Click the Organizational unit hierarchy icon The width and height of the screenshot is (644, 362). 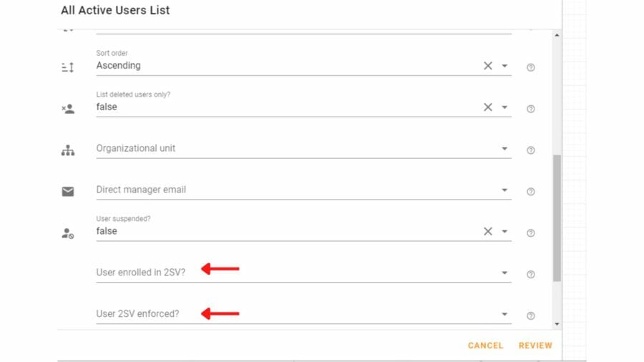[68, 150]
